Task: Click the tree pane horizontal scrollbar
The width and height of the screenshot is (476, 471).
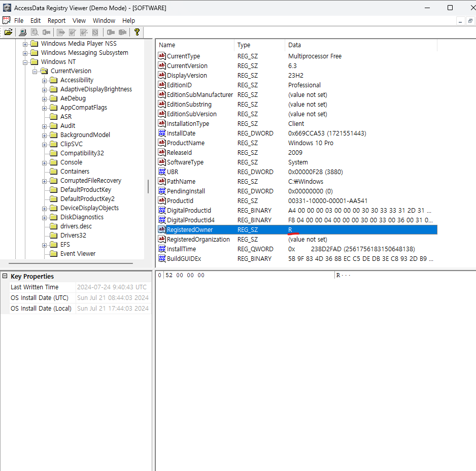Action: coord(71,263)
